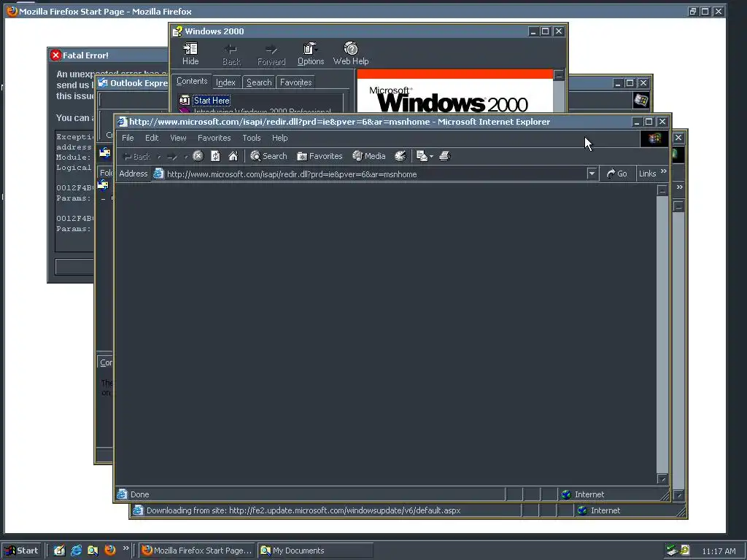The height and width of the screenshot is (560, 747).
Task: Click the Outlook Express Windows logo icon
Action: coord(641,100)
